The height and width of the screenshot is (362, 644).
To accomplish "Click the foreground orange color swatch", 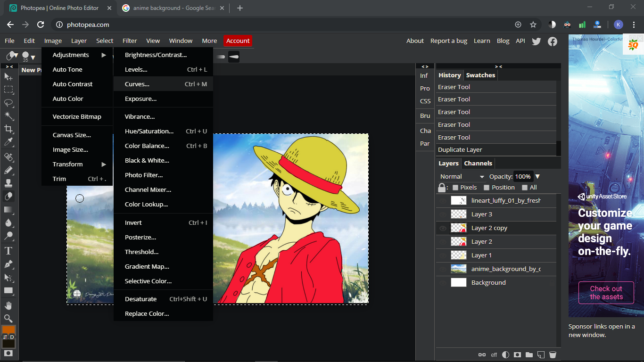I will click(x=8, y=329).
